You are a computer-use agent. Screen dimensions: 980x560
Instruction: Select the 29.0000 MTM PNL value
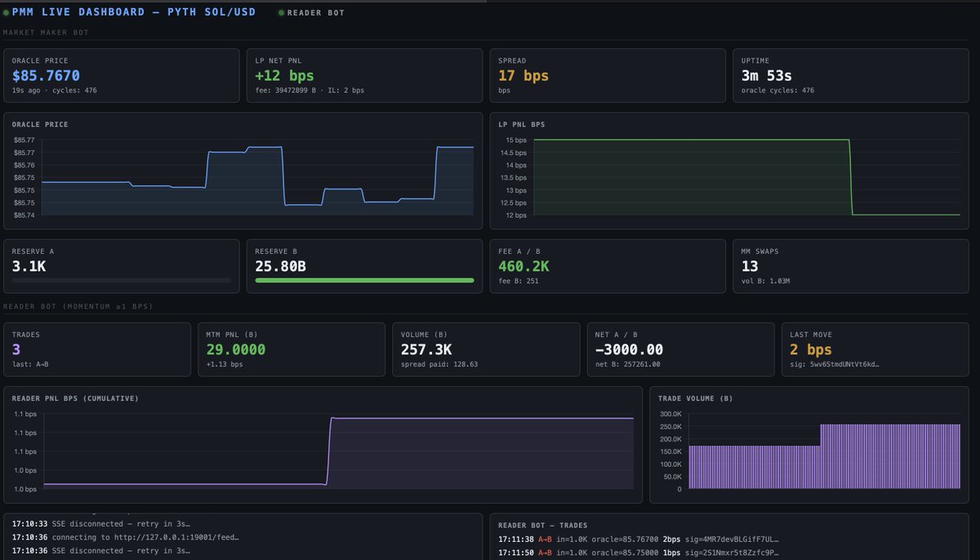pyautogui.click(x=235, y=349)
